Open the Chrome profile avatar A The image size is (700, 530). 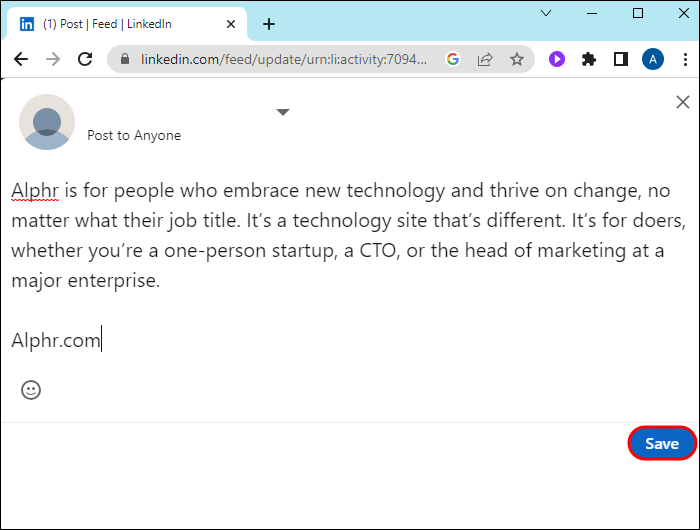pos(653,59)
